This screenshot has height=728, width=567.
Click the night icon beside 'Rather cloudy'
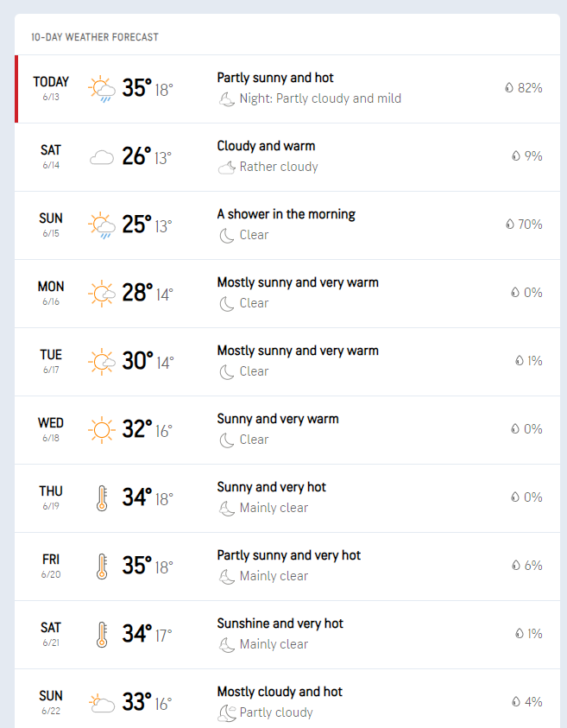pyautogui.click(x=227, y=168)
